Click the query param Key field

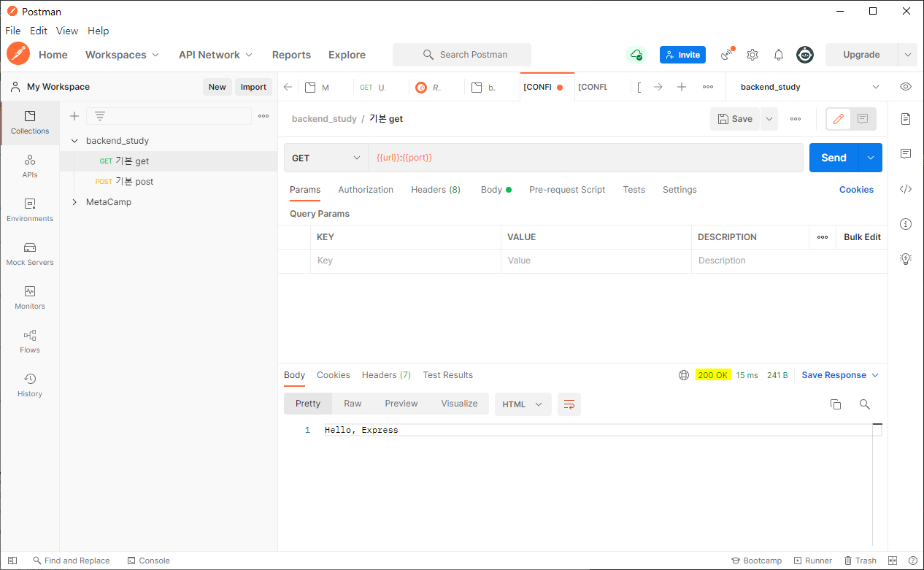[406, 261]
